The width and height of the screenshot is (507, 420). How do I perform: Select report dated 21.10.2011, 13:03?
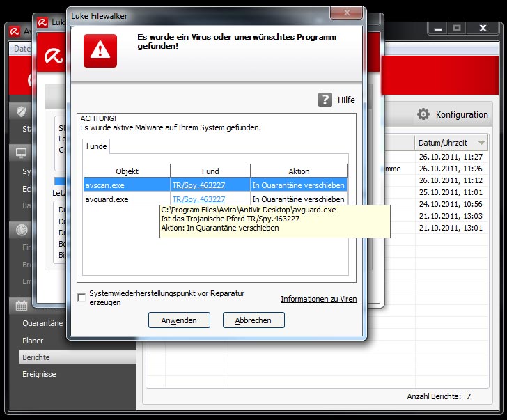pos(451,216)
